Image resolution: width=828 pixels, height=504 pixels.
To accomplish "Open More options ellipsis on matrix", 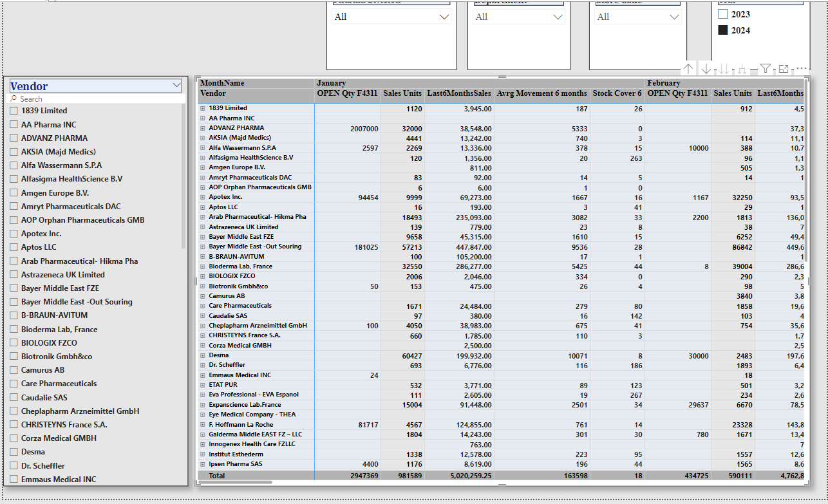I will [802, 69].
